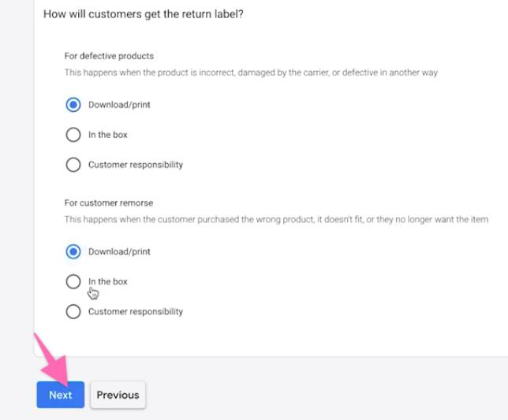The width and height of the screenshot is (508, 420).
Task: Click In the box label text under customer remorse
Action: (x=108, y=281)
